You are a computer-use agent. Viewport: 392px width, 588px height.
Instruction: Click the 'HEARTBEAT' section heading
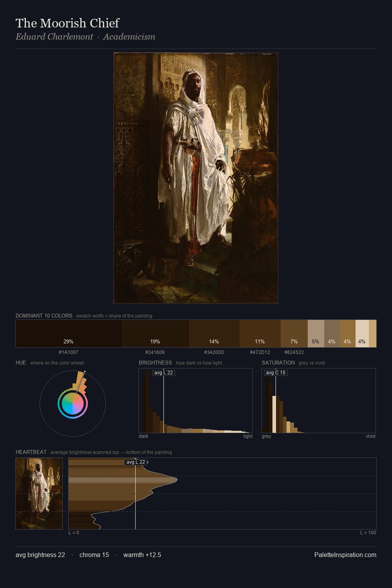(31, 452)
